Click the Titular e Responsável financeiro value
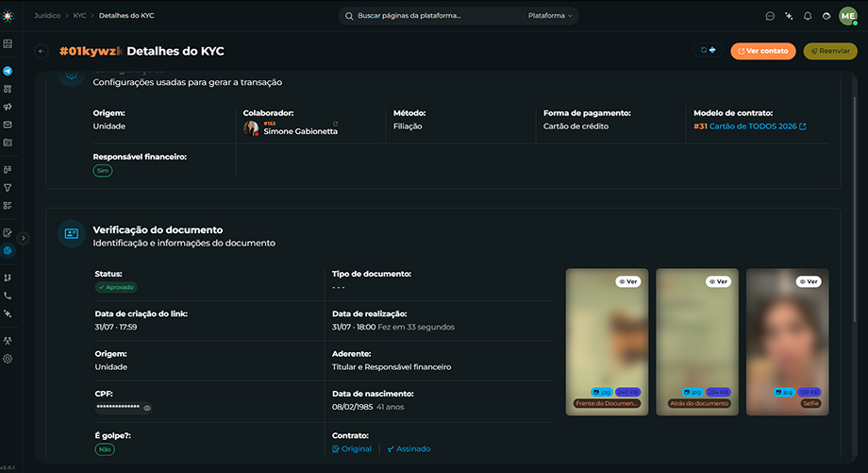 click(392, 366)
